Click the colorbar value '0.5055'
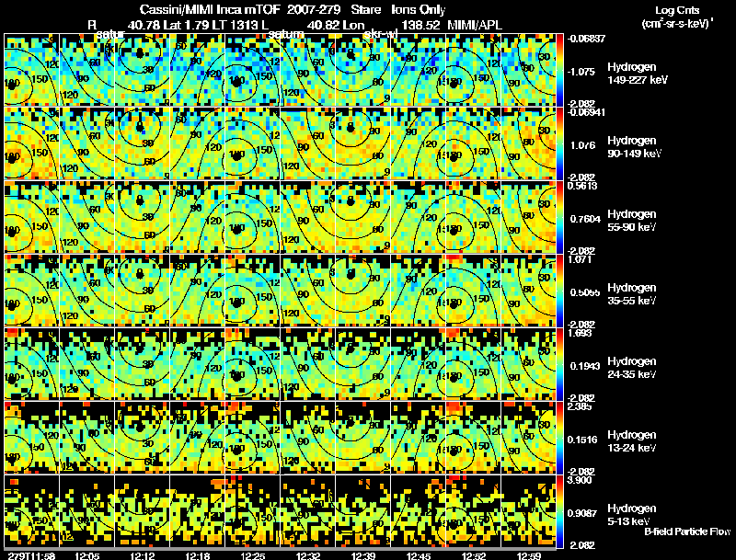 [x=584, y=292]
